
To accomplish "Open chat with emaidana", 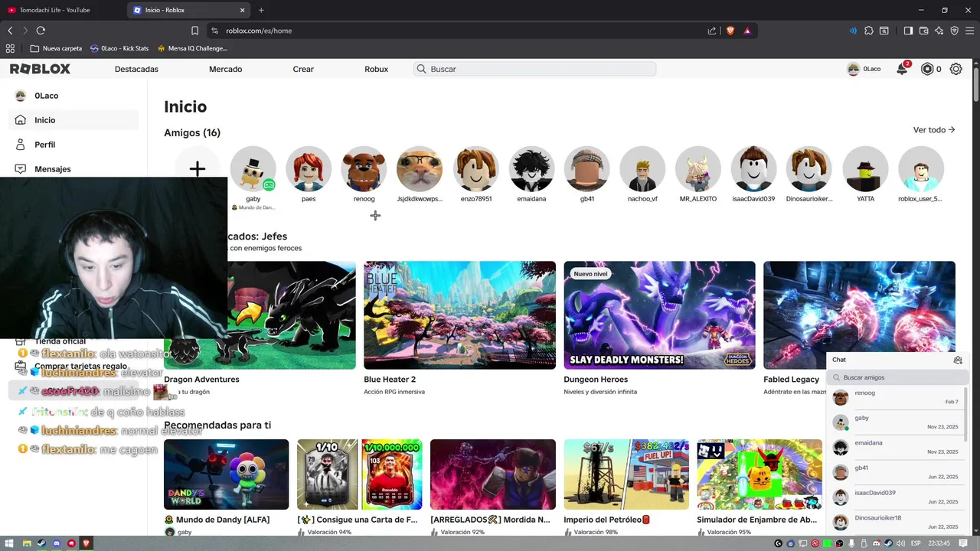I will pos(897,447).
